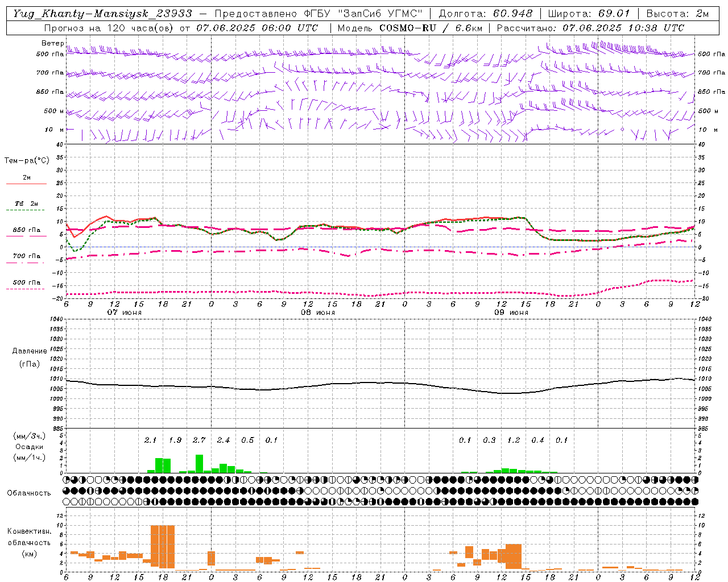Select the precipitation value 0.3
728x582 pixels.
[489, 440]
